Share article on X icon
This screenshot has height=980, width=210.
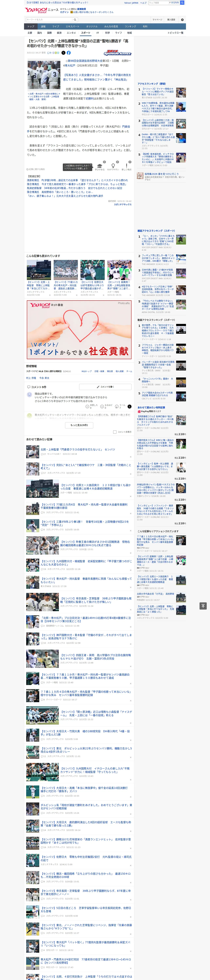tap(63, 53)
